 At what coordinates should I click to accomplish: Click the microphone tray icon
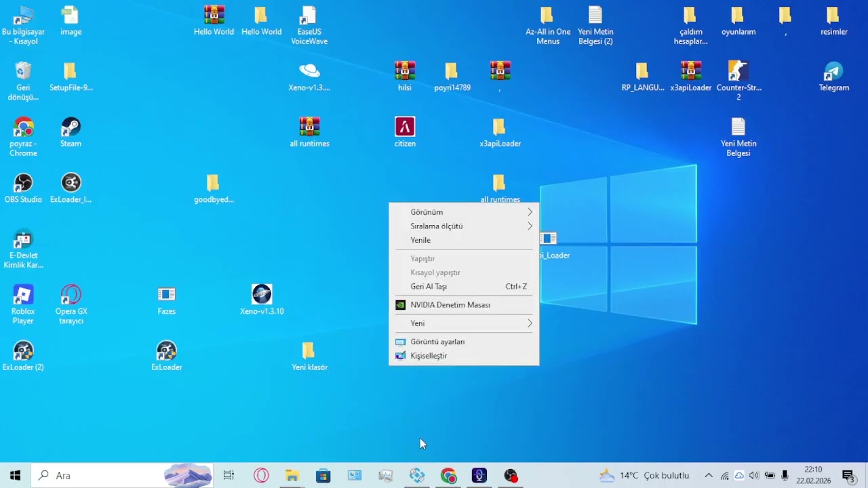pos(785,476)
